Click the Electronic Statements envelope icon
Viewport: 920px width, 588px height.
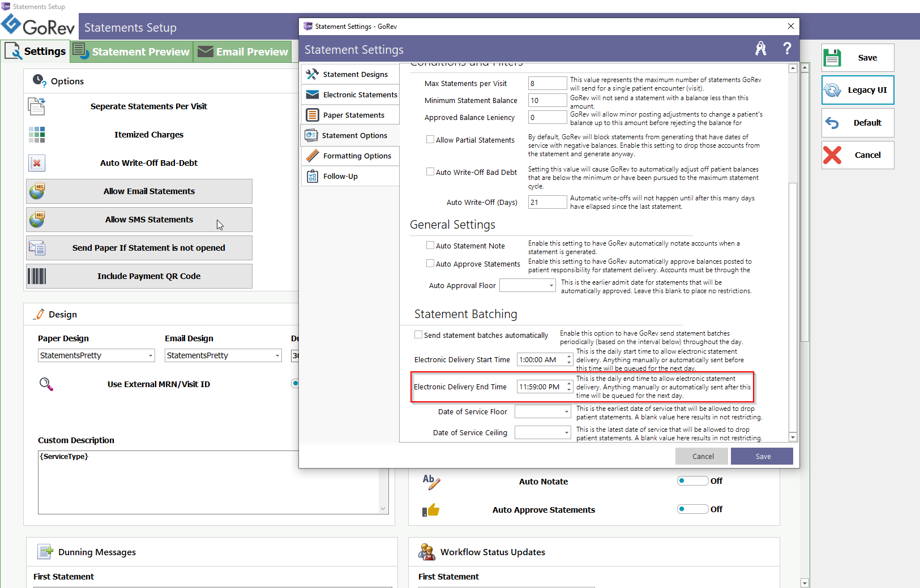click(x=312, y=95)
